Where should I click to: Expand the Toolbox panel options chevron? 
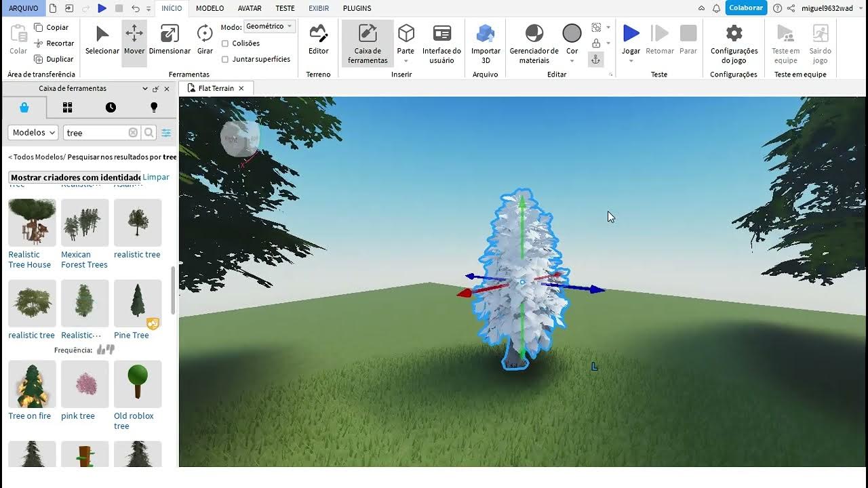(145, 89)
